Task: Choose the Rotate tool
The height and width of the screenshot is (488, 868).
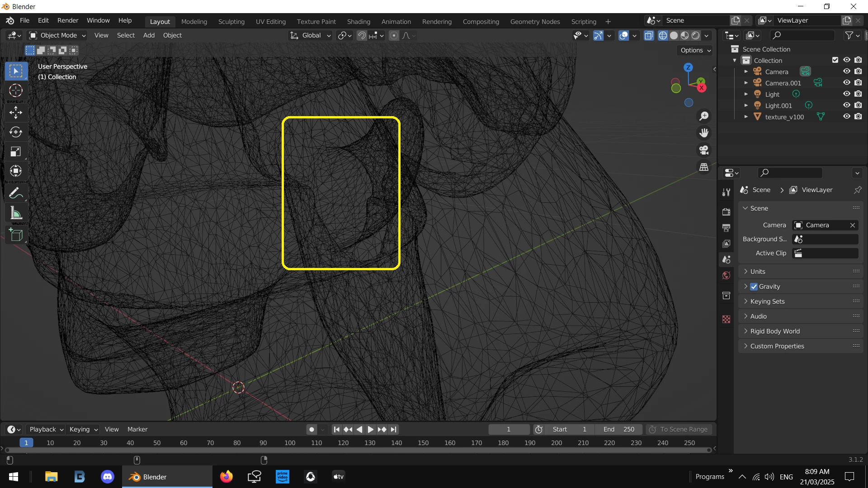Action: [x=16, y=132]
